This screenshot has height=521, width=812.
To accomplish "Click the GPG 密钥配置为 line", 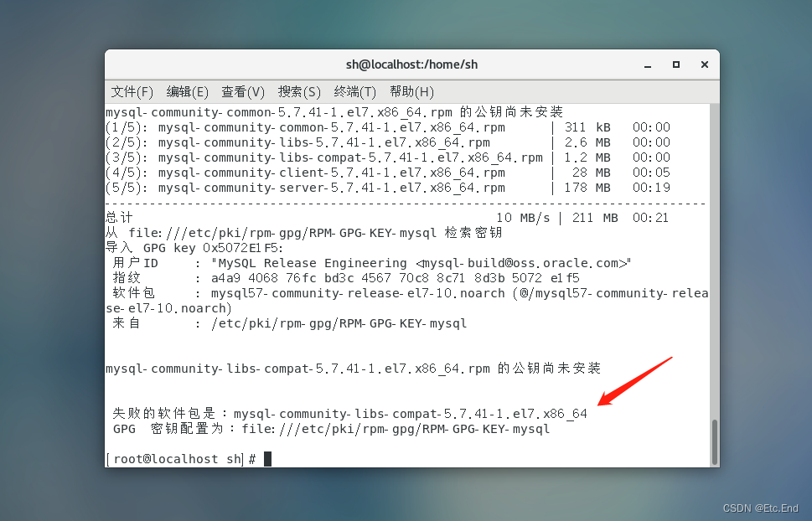I will pyautogui.click(x=331, y=429).
